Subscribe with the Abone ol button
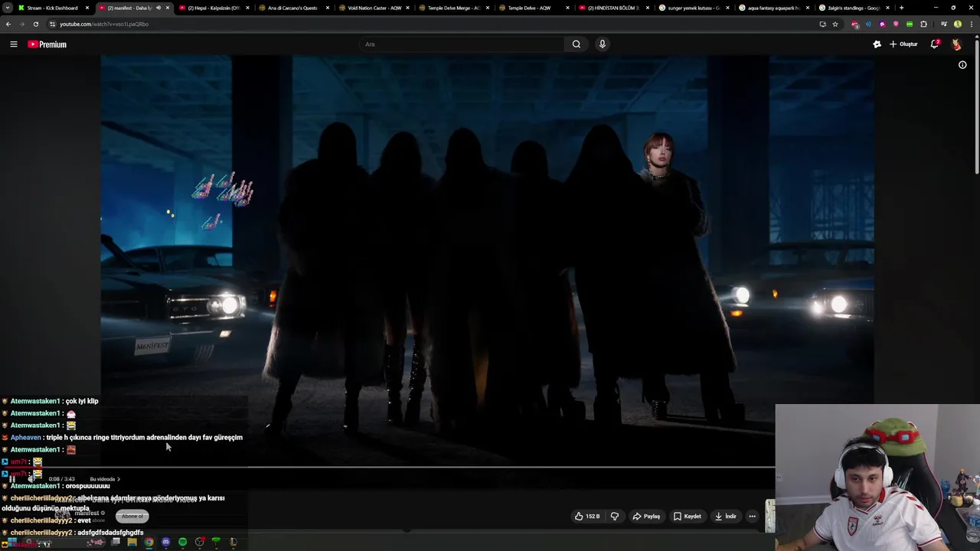 (132, 516)
